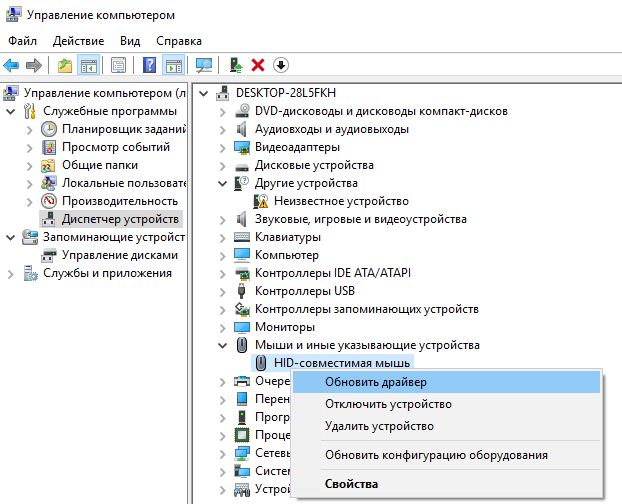622x504 pixels.
Task: Expand the Компьютер category
Action: (x=223, y=256)
